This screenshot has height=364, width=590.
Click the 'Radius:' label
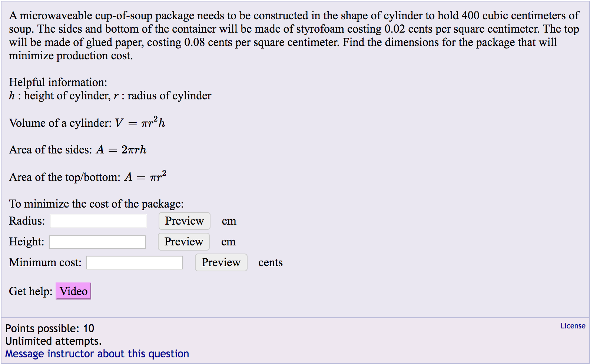click(x=27, y=221)
